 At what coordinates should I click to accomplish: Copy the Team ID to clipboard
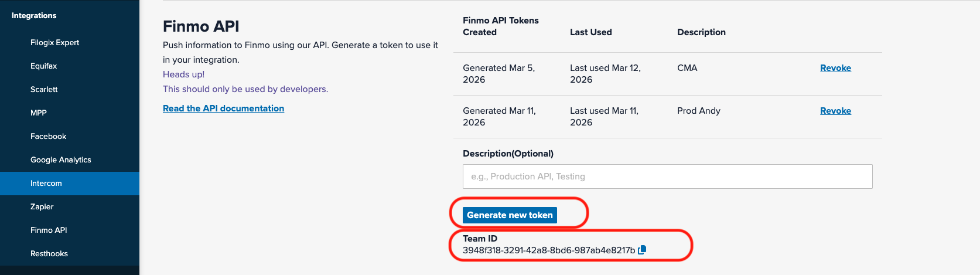642,250
